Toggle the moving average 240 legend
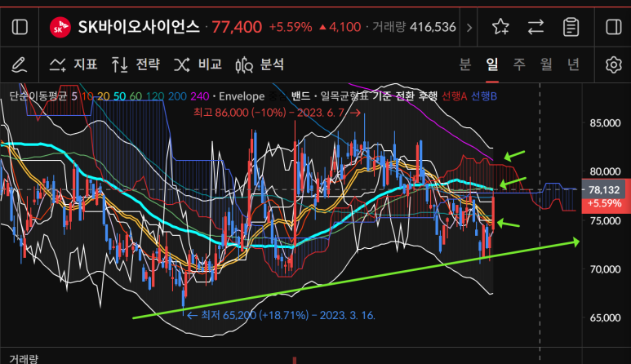 click(x=200, y=96)
